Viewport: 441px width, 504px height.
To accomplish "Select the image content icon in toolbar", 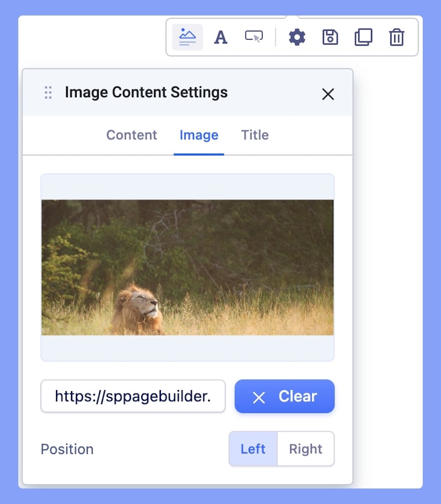I will [187, 38].
